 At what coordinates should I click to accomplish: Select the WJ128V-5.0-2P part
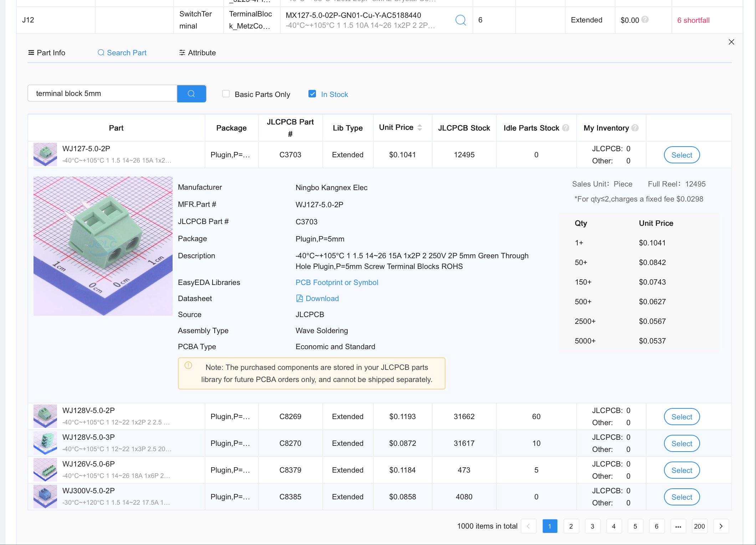pos(681,417)
